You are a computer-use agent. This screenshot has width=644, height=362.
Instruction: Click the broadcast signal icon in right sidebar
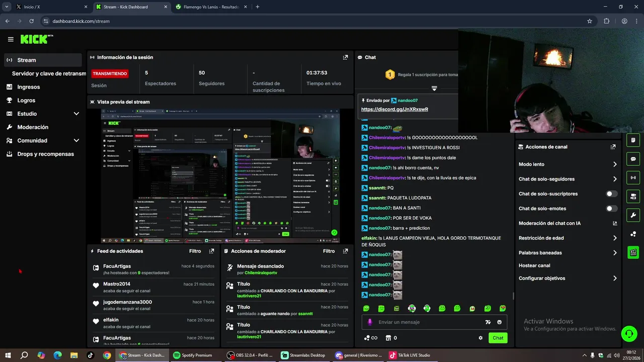pos(633,177)
